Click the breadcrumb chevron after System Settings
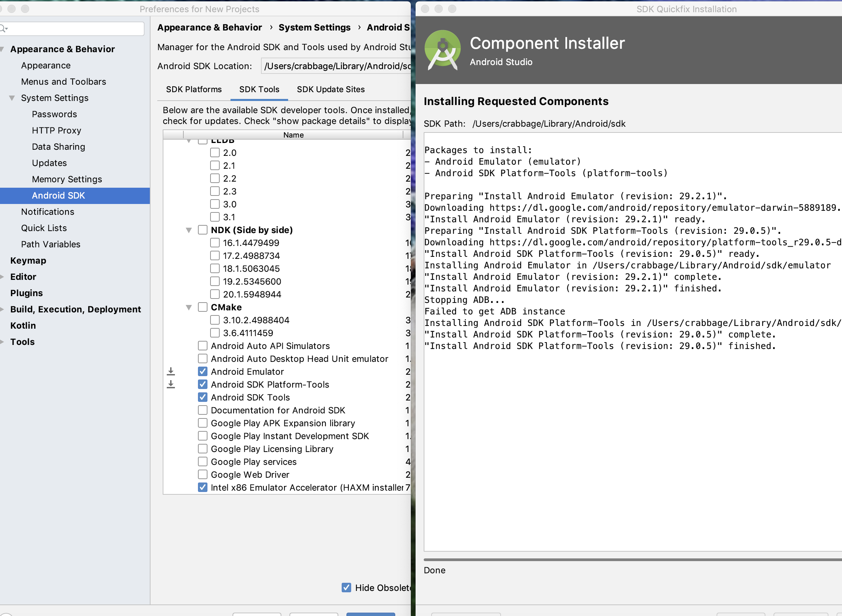Viewport: 842px width, 616px height. 359,27
